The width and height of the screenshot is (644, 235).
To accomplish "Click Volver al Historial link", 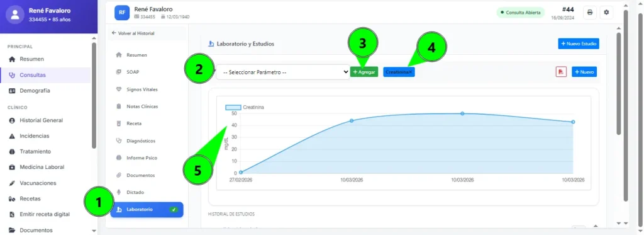I will point(133,33).
